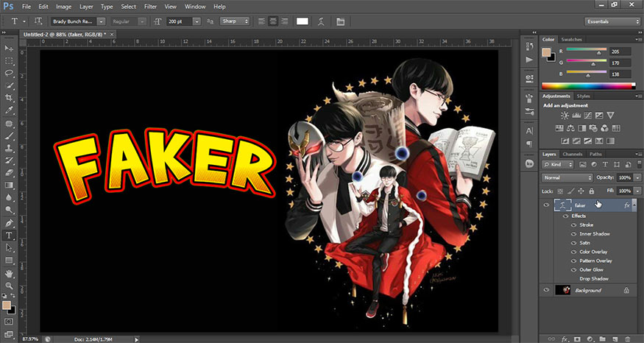The image size is (644, 343).
Task: Hide the Background layer
Action: click(546, 290)
